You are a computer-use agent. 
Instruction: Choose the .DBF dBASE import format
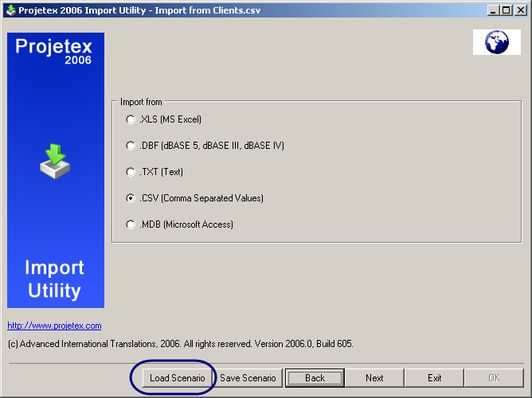click(x=131, y=146)
